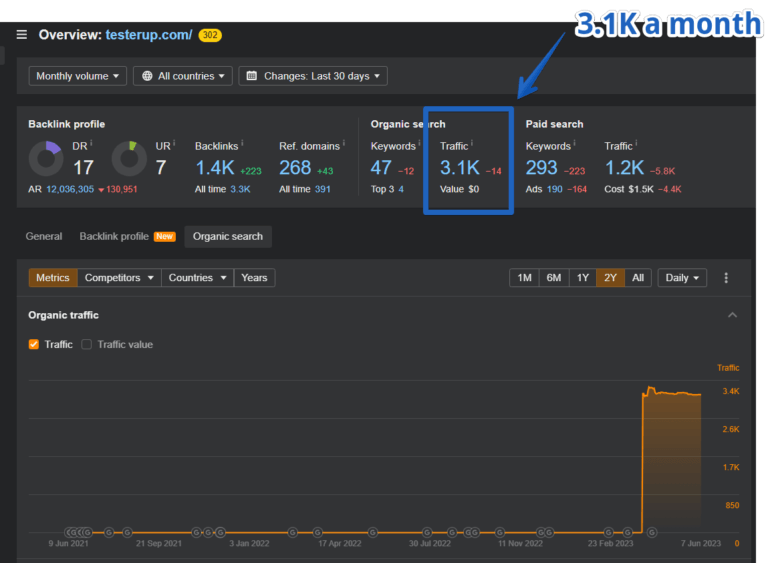
Task: Switch to the General tab
Action: [x=44, y=236]
